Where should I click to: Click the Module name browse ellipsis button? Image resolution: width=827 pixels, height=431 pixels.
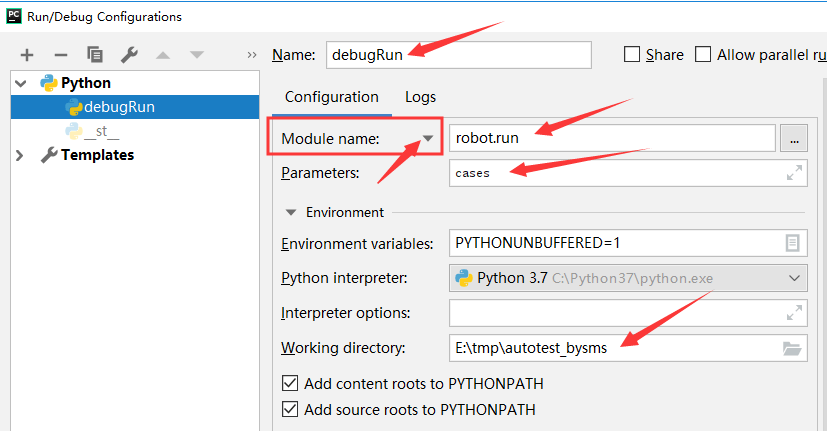pos(793,139)
